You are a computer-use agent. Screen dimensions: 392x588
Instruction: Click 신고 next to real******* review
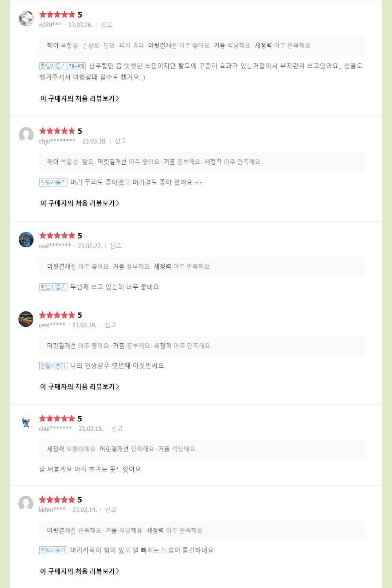115,246
